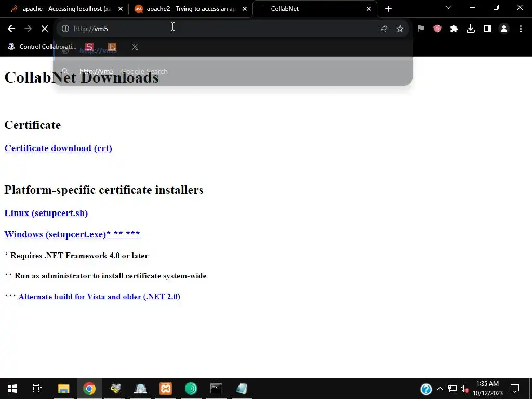Open Control Collaborati... bookmark
The height and width of the screenshot is (399, 532).
42,47
